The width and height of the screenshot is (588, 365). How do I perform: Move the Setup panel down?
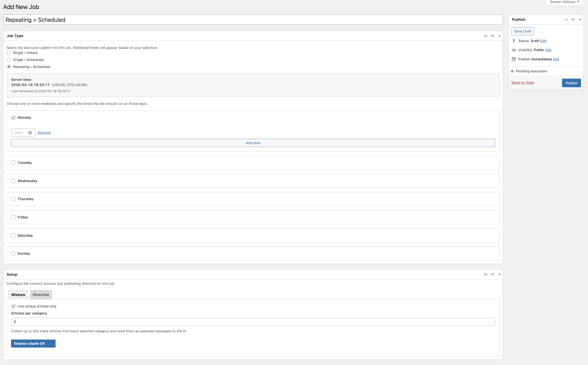[492, 274]
